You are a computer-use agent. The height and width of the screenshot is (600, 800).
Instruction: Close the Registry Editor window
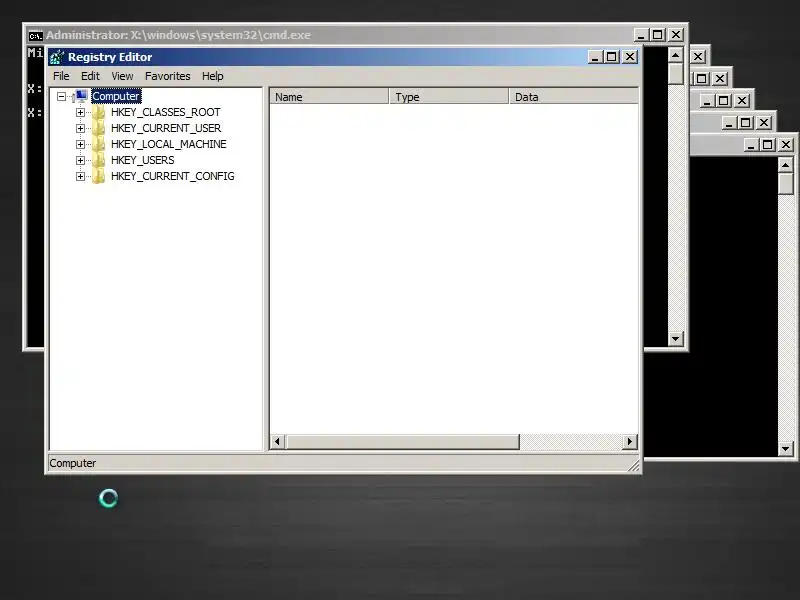pyautogui.click(x=630, y=57)
